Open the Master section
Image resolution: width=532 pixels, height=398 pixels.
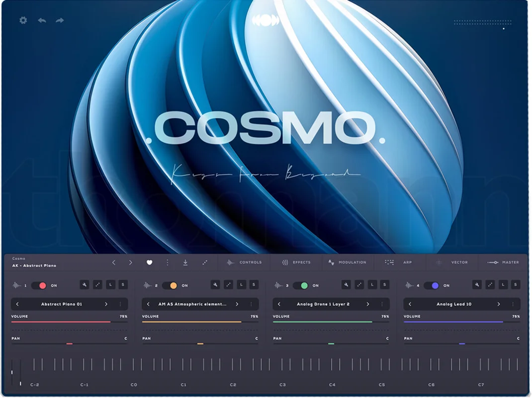pyautogui.click(x=503, y=263)
